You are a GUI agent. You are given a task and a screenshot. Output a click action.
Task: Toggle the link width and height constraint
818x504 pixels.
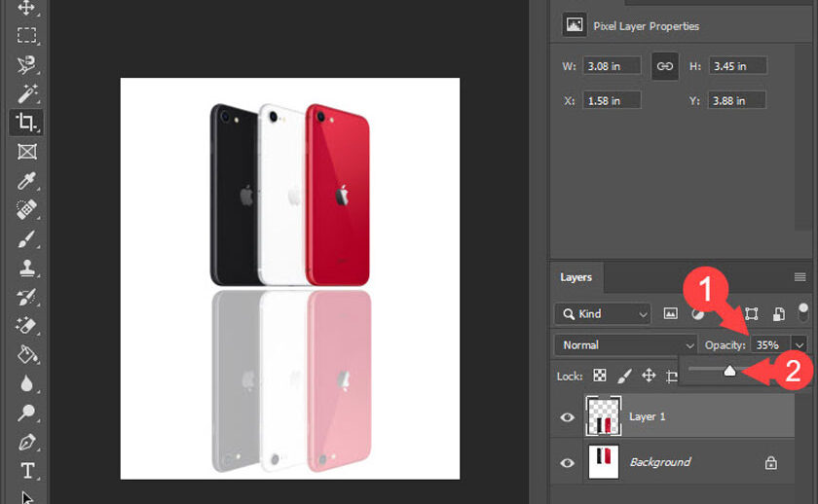point(665,66)
